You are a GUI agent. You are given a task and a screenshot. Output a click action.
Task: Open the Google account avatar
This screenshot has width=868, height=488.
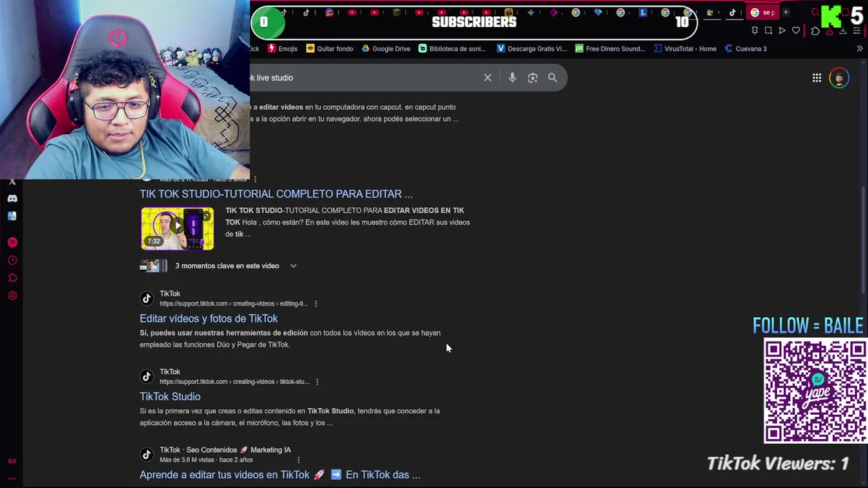pyautogui.click(x=840, y=78)
